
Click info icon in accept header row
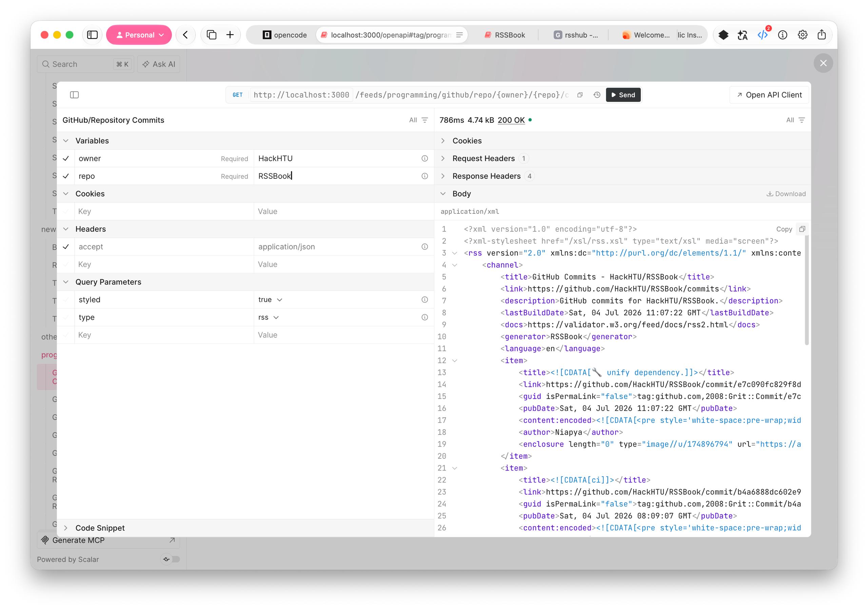click(425, 247)
